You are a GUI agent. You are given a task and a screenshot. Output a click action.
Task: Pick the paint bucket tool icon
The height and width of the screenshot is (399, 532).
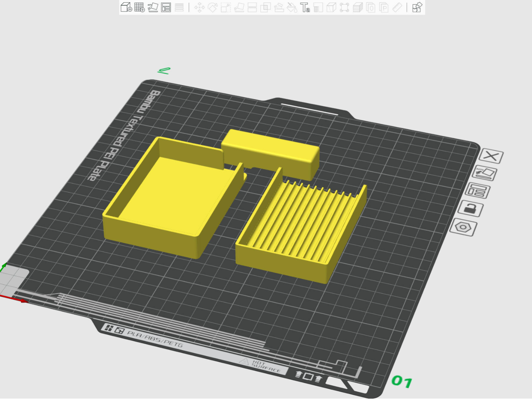pos(292,7)
